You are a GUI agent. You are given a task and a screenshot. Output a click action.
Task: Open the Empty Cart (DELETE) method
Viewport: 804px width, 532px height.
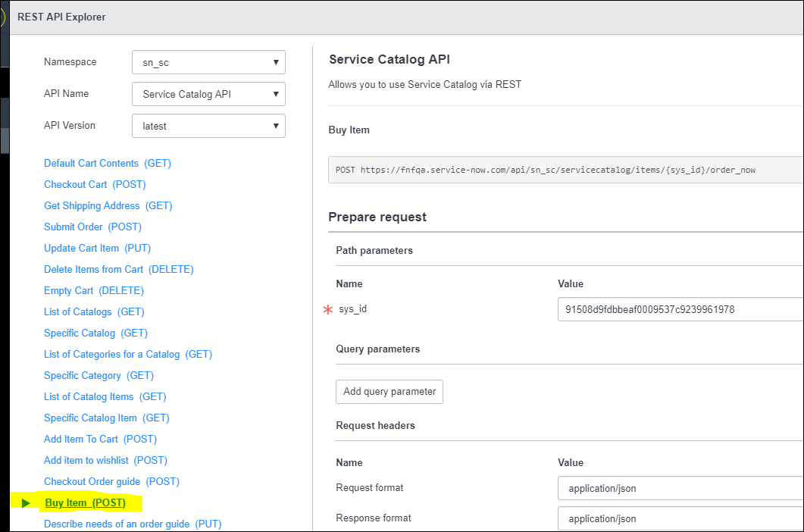point(94,291)
